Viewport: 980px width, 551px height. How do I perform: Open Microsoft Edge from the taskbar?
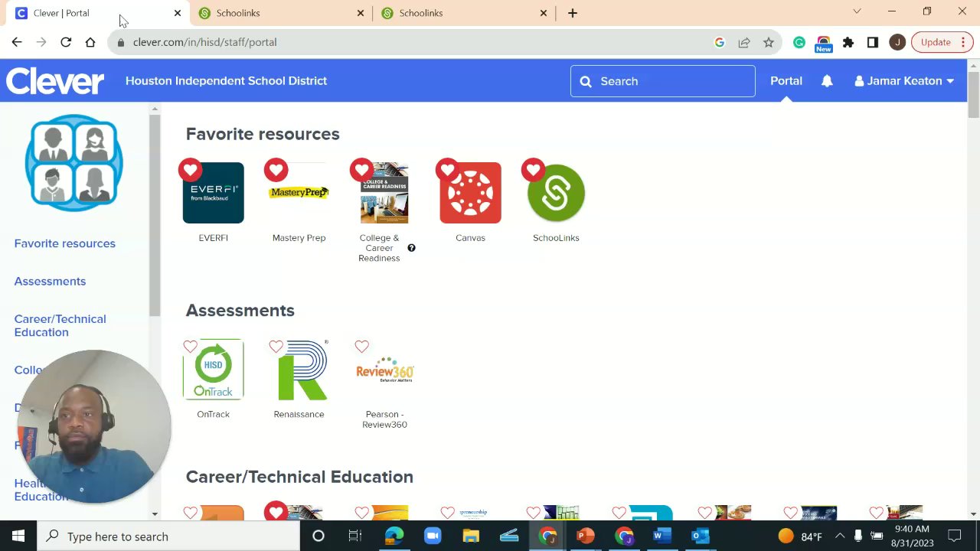tap(394, 536)
